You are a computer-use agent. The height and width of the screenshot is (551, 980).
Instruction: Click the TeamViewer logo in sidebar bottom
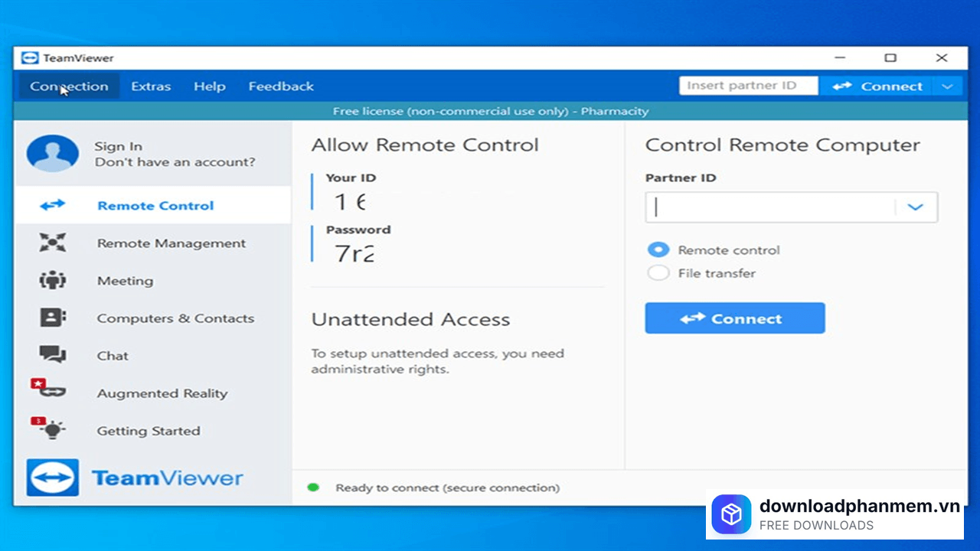pyautogui.click(x=135, y=478)
